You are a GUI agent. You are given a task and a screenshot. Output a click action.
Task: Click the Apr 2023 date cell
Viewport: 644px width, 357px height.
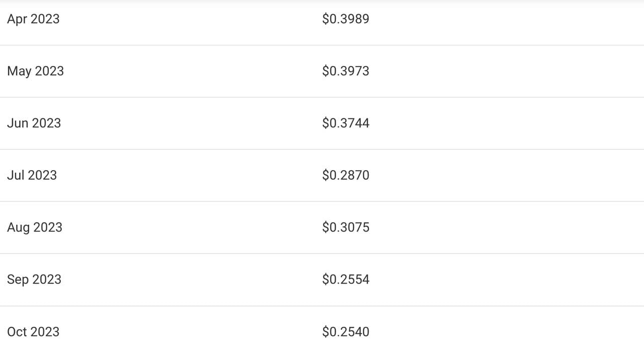click(x=33, y=19)
